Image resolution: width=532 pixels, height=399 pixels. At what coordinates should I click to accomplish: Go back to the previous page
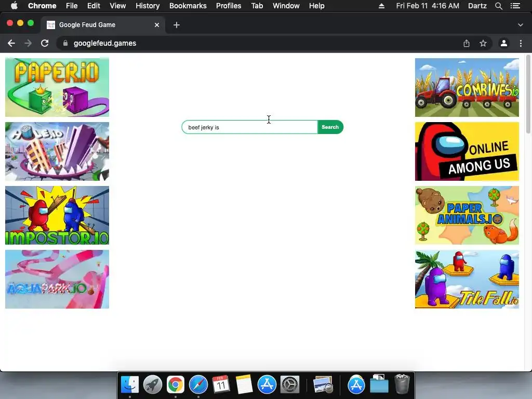click(x=11, y=43)
